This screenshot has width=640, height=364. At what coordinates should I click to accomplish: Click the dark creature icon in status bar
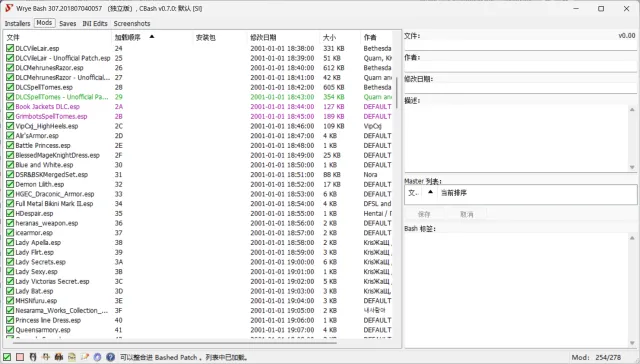[59, 357]
